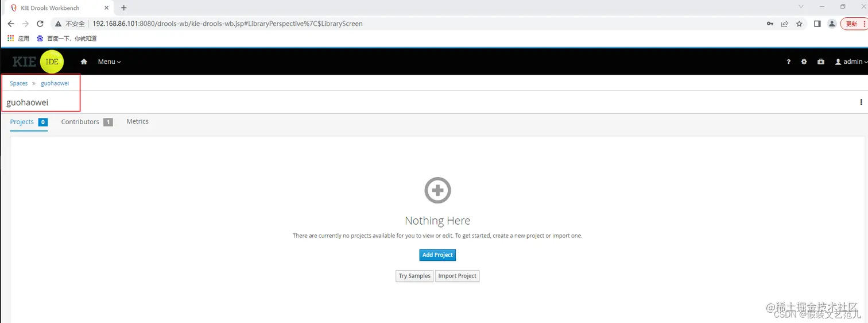Switch to the Projects tab
The image size is (868, 323).
coord(29,122)
